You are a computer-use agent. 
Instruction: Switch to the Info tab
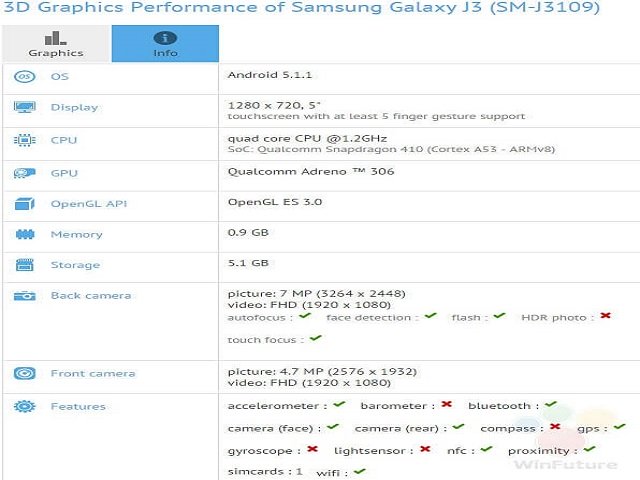click(x=165, y=44)
